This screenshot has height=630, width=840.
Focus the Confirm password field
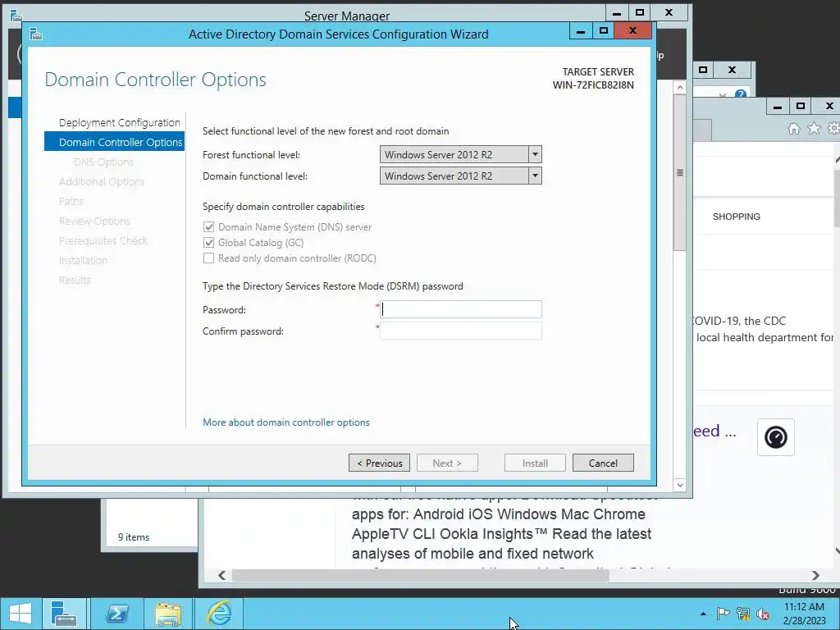(x=461, y=331)
